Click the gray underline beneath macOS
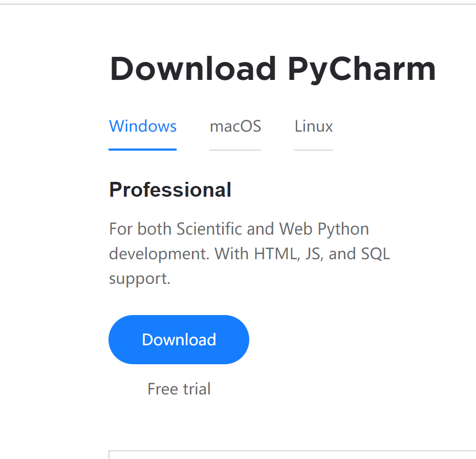The image size is (476, 459). click(x=235, y=150)
